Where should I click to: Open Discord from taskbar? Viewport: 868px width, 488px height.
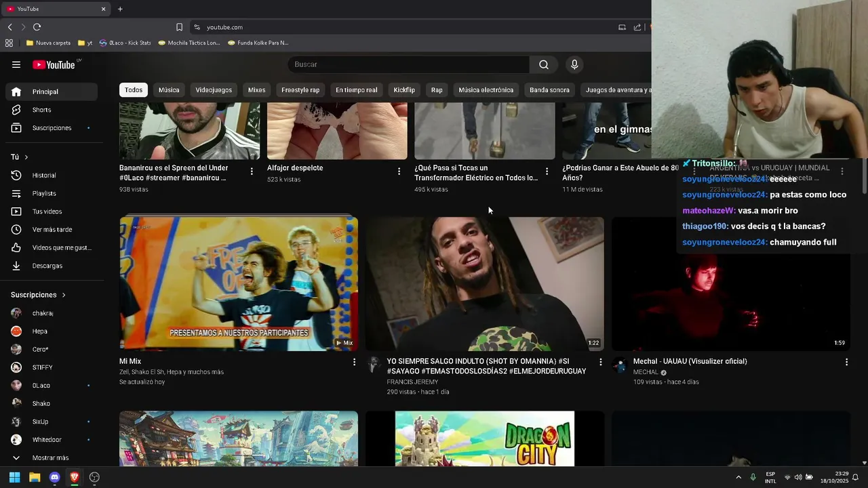(54, 477)
